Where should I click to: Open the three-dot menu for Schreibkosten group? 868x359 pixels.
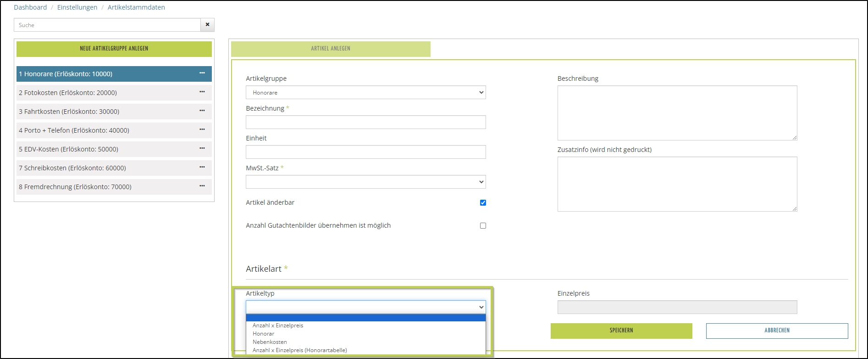(x=202, y=168)
